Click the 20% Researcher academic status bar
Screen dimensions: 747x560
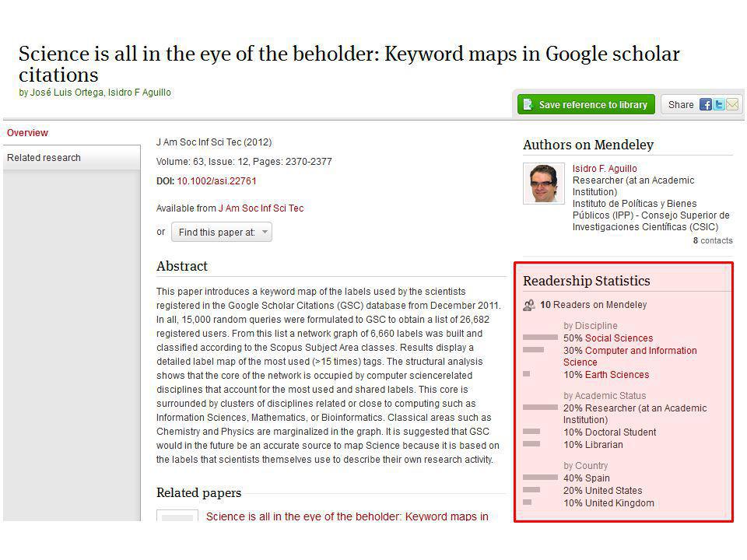[x=540, y=407]
